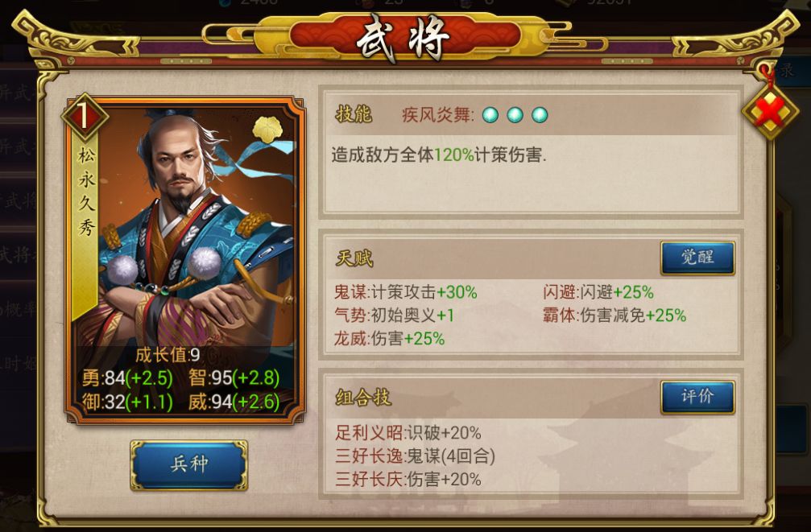Click the 武将 title banner
This screenshot has height=532, width=811.
tap(403, 37)
